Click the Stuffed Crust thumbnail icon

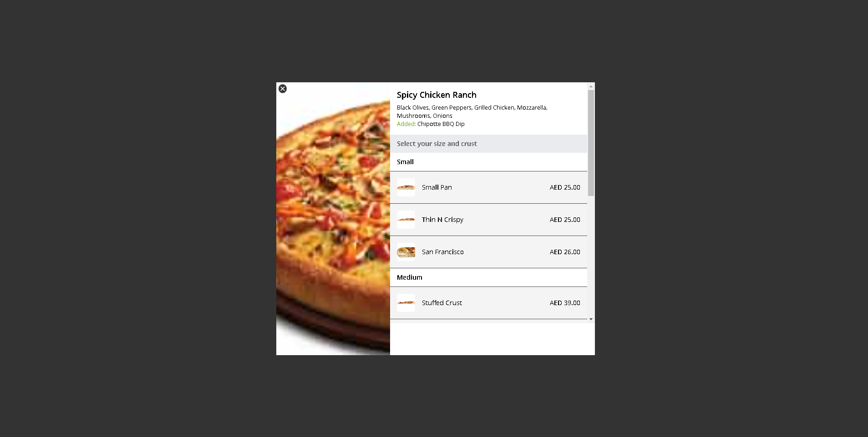coord(406,303)
